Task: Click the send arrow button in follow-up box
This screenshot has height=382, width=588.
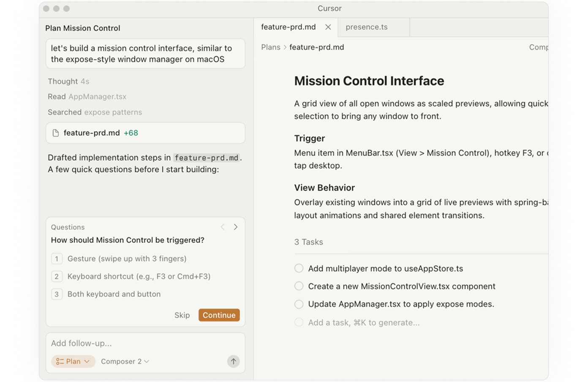Action: tap(233, 361)
